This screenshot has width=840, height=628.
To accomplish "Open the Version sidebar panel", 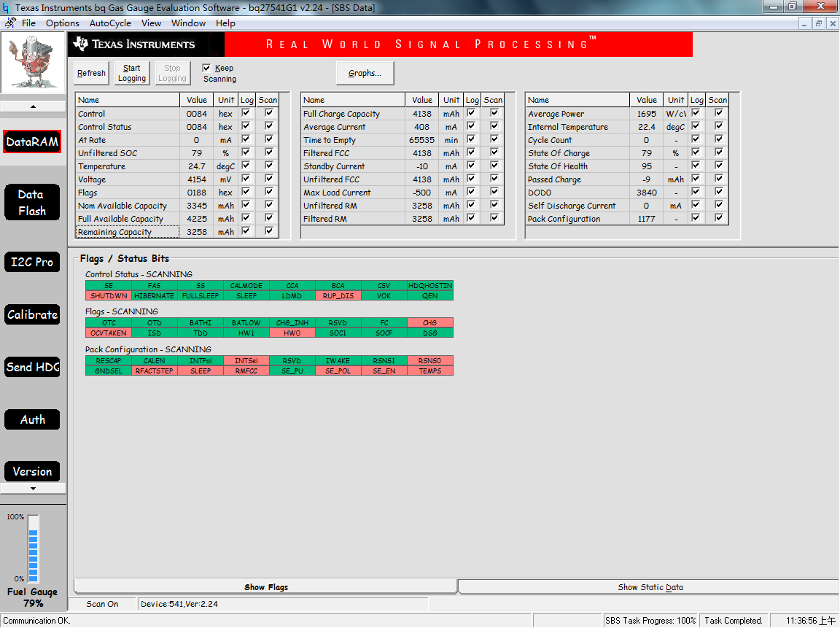I will (32, 471).
